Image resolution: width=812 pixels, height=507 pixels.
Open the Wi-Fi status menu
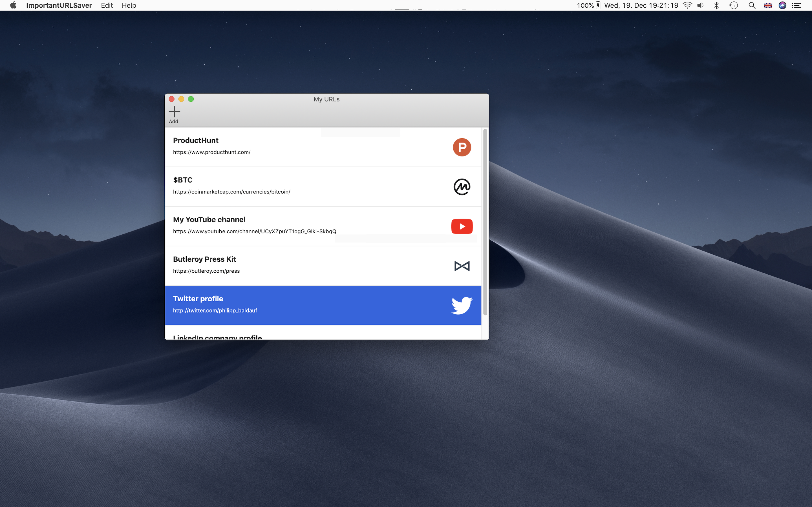(687, 5)
